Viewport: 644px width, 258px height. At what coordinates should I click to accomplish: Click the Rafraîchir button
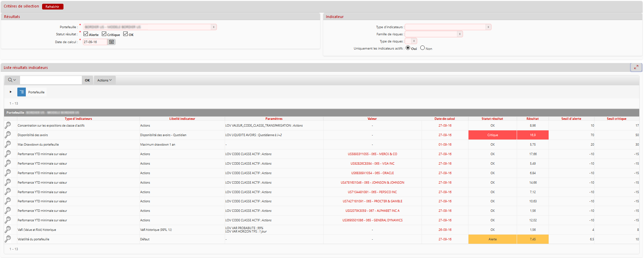point(53,6)
